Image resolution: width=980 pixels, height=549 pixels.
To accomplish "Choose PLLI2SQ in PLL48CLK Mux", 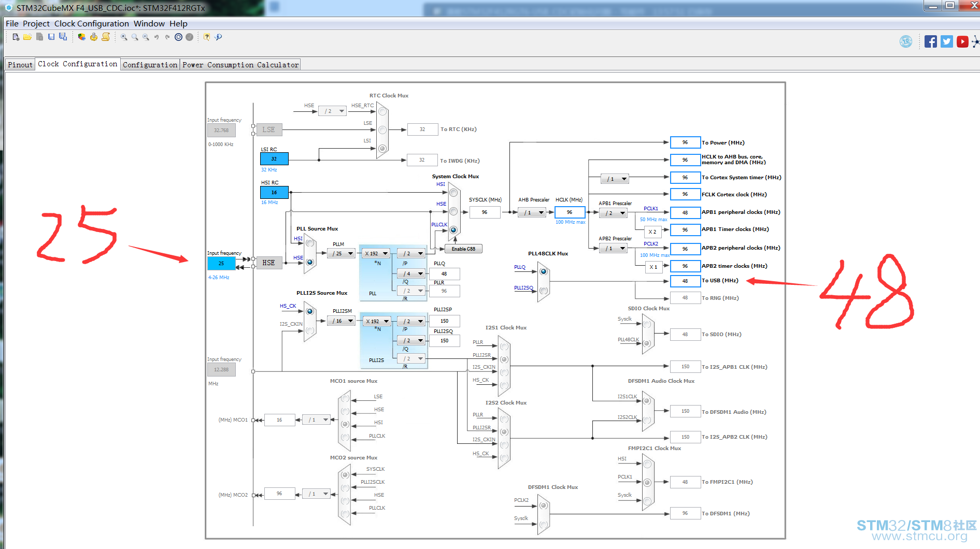I will coord(544,291).
